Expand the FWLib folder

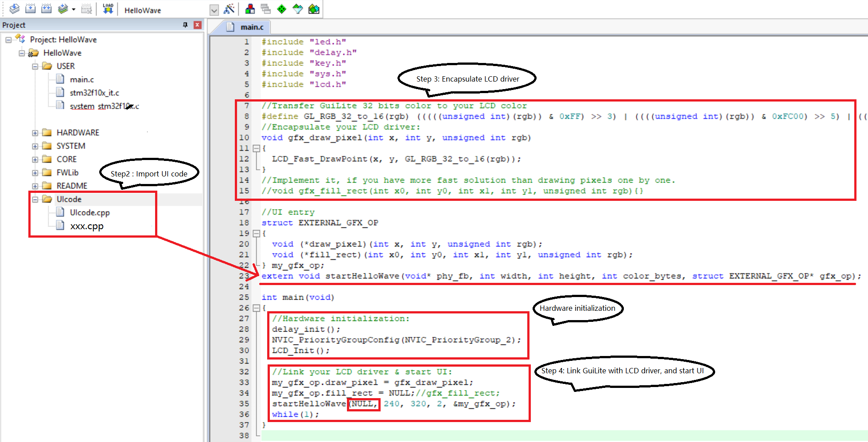(x=35, y=173)
